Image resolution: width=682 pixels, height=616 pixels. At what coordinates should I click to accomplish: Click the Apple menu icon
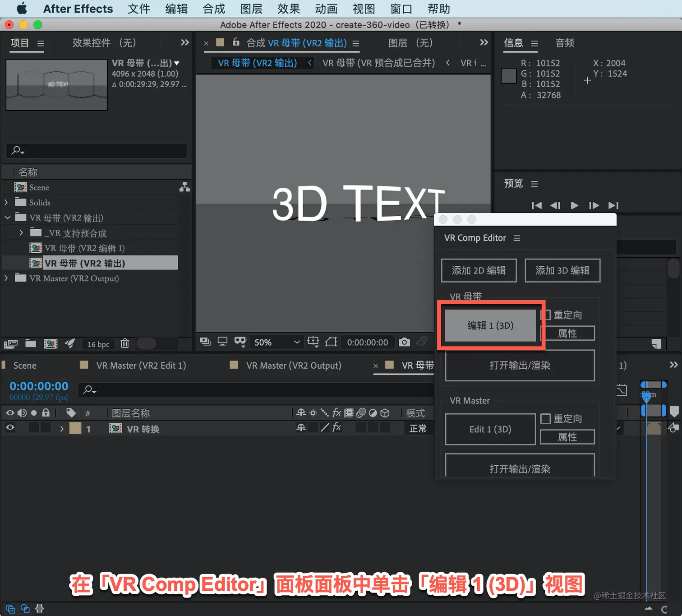click(x=22, y=9)
